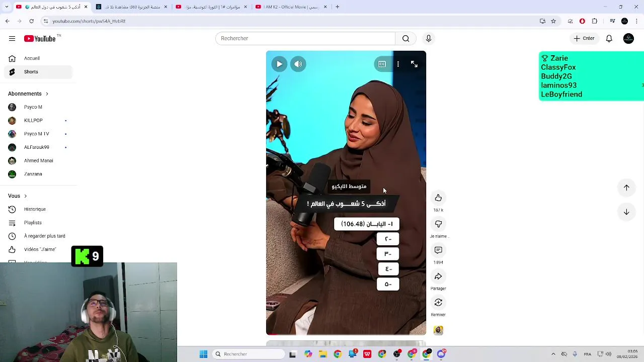Click the LeBoyfriend leaderboard name
Viewport: 644px width, 362px height.
pos(561,94)
